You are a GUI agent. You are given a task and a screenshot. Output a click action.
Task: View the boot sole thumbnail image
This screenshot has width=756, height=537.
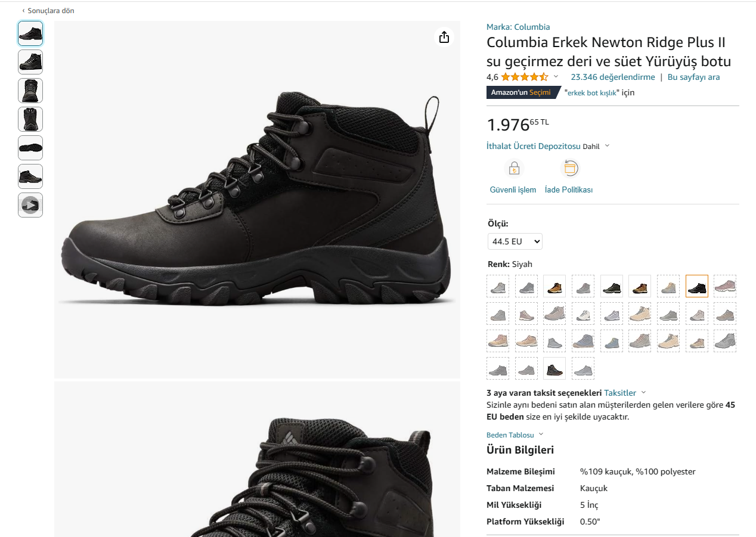pyautogui.click(x=30, y=148)
